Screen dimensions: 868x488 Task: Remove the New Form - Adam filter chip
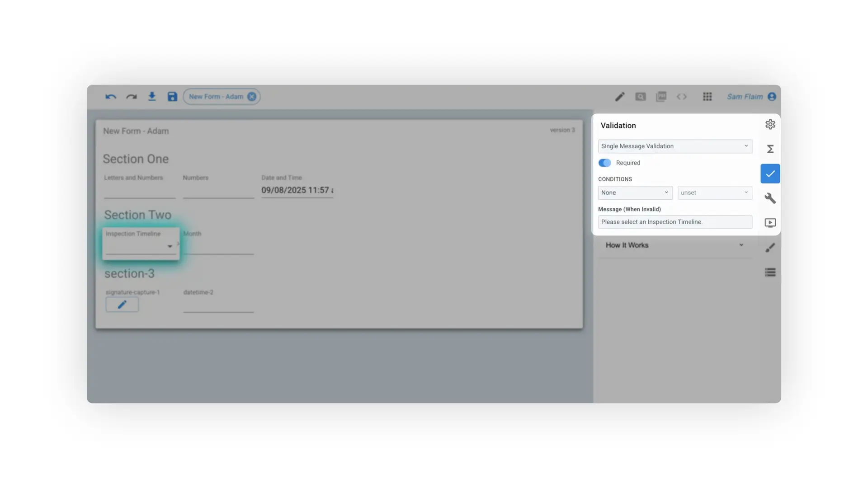click(x=252, y=96)
